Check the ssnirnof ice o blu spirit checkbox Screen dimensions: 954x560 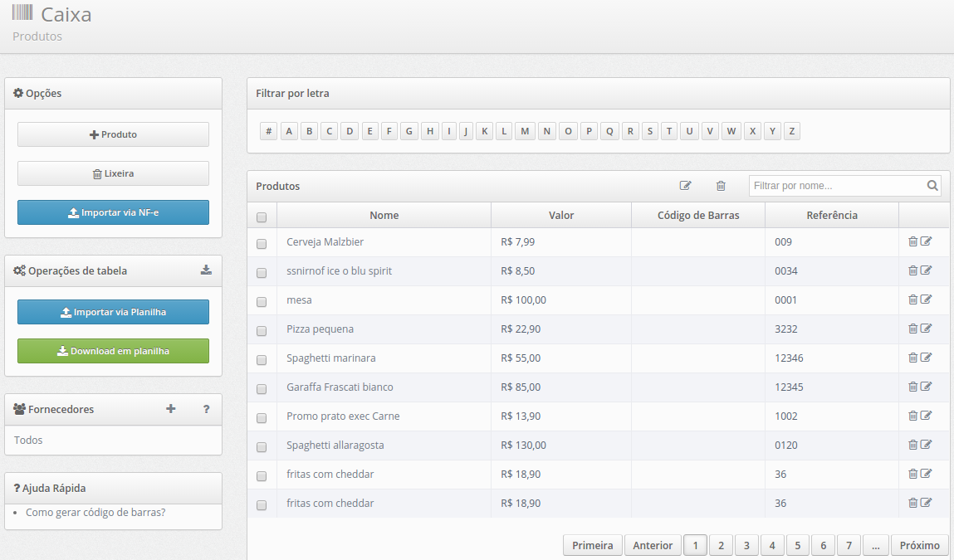pos(262,273)
